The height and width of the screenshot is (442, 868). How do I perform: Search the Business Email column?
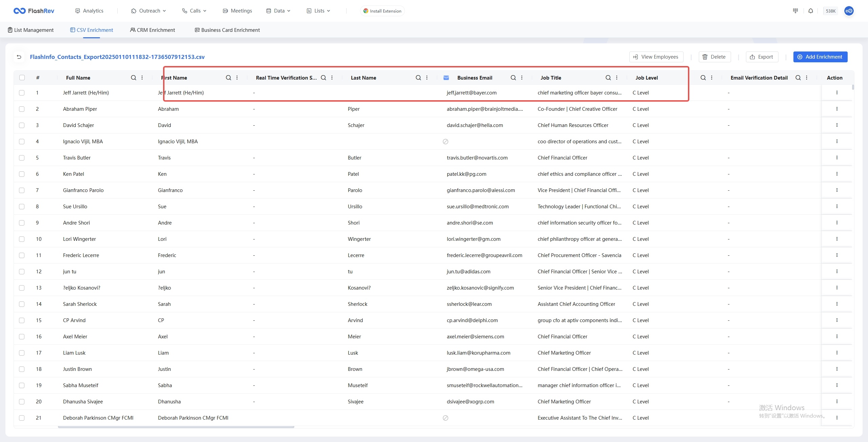coord(513,78)
